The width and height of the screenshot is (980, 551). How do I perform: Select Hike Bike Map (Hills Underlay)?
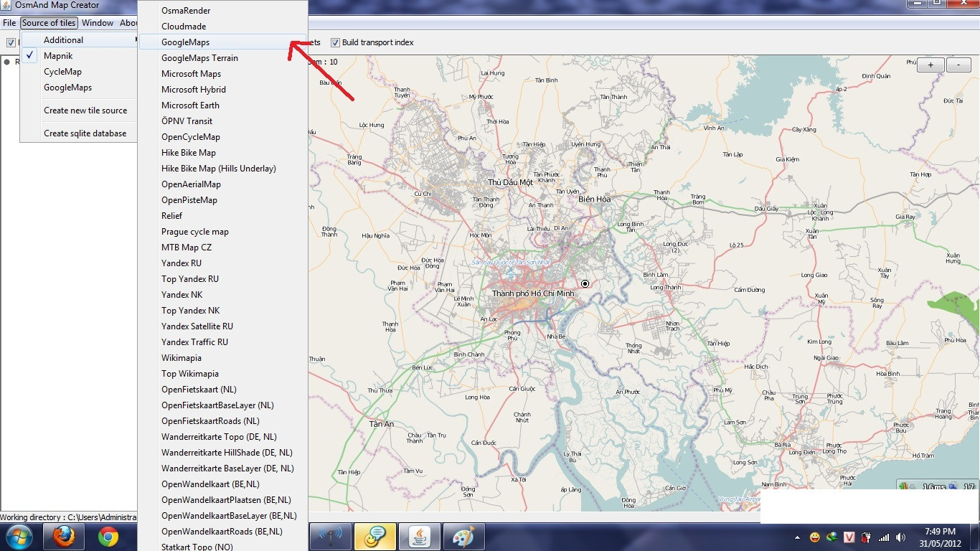click(x=223, y=169)
